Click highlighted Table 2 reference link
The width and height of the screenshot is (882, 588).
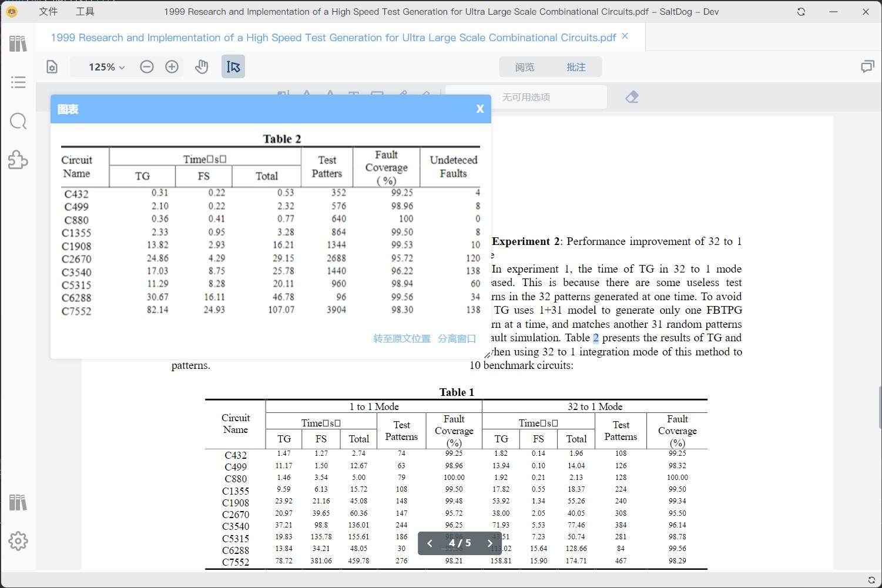pos(596,338)
